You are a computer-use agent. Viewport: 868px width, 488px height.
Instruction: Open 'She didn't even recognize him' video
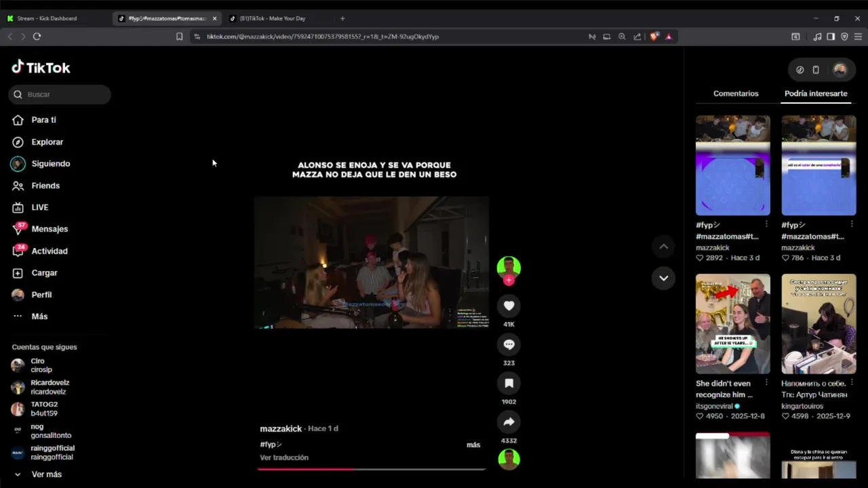click(733, 324)
